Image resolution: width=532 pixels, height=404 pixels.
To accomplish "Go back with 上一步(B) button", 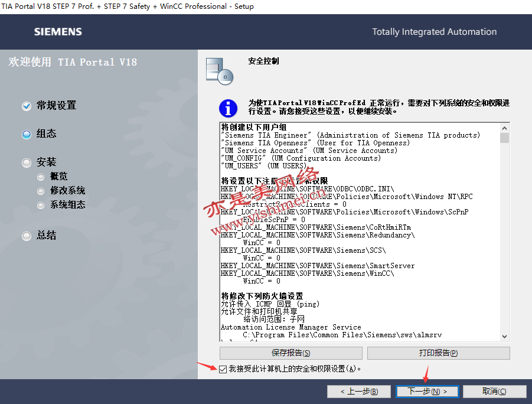I will [360, 392].
